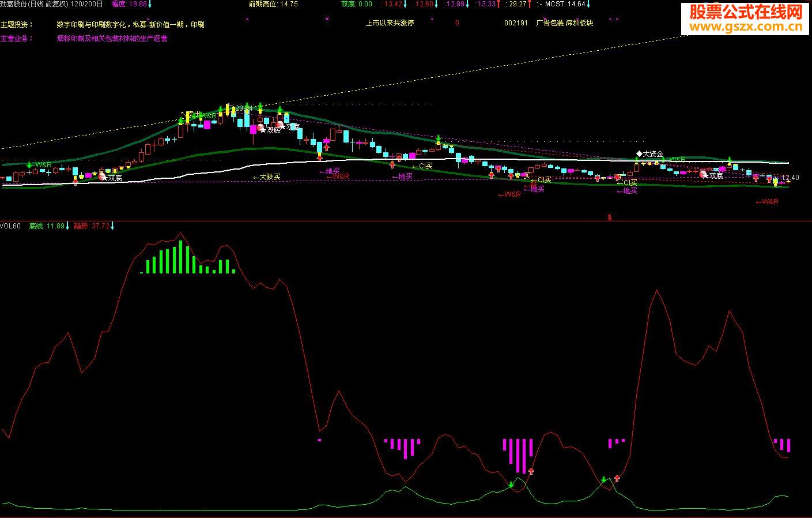The image size is (812, 518).
Task: Click the 大跌买 yellow arrow signal label
Action: 267,177
